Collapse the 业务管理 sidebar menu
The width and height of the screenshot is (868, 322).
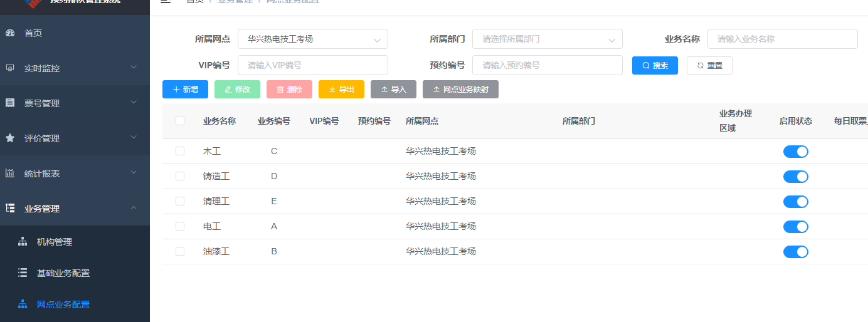75,209
